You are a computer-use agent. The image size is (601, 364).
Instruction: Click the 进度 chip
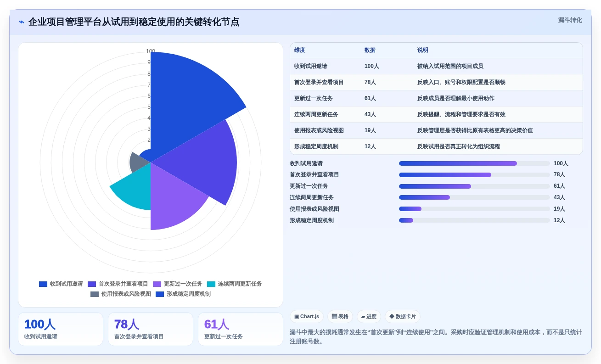(369, 317)
